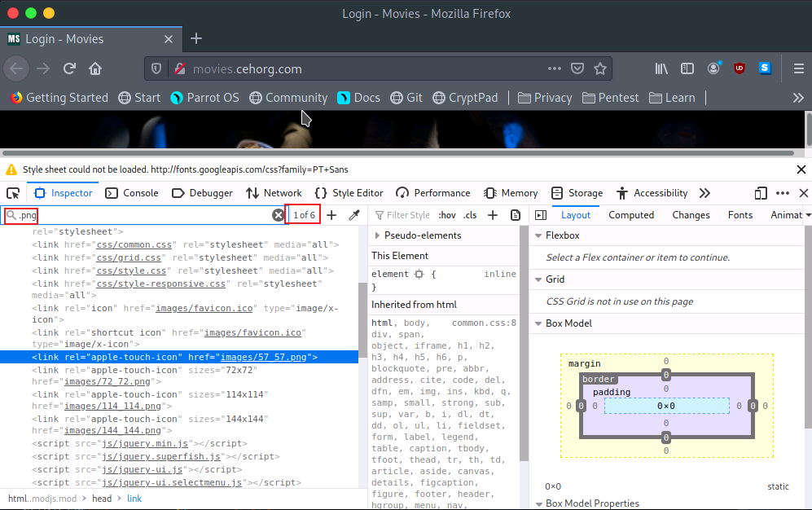Reload the page with the refresh icon
812x510 pixels.
click(69, 68)
